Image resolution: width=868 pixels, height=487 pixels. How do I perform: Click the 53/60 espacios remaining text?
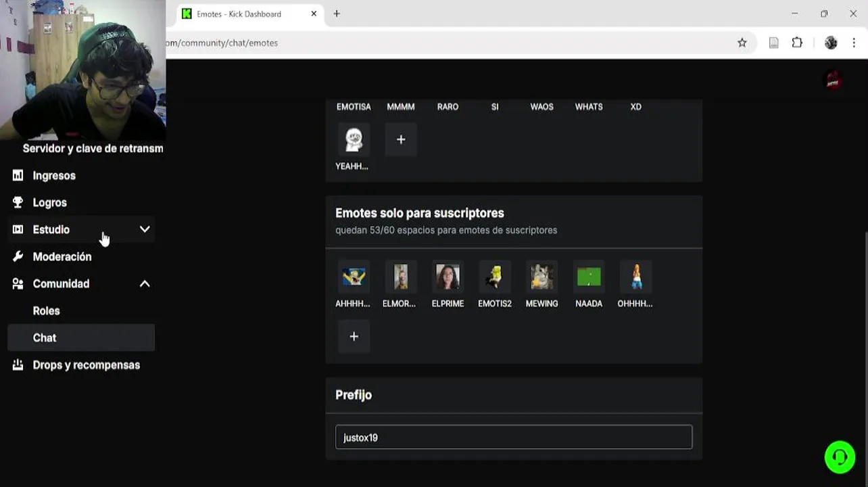click(x=446, y=230)
